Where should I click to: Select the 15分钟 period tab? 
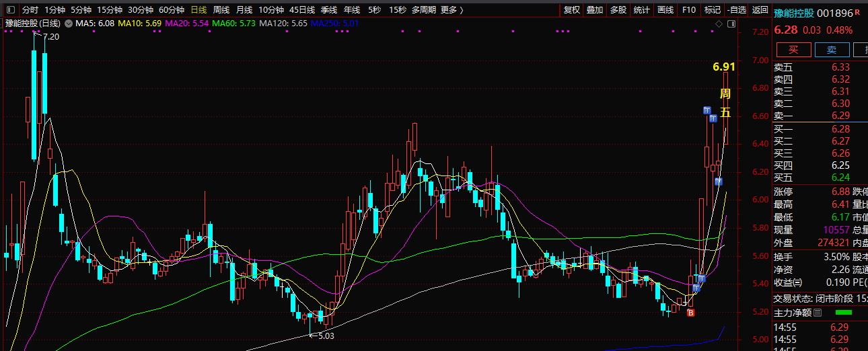[110, 10]
